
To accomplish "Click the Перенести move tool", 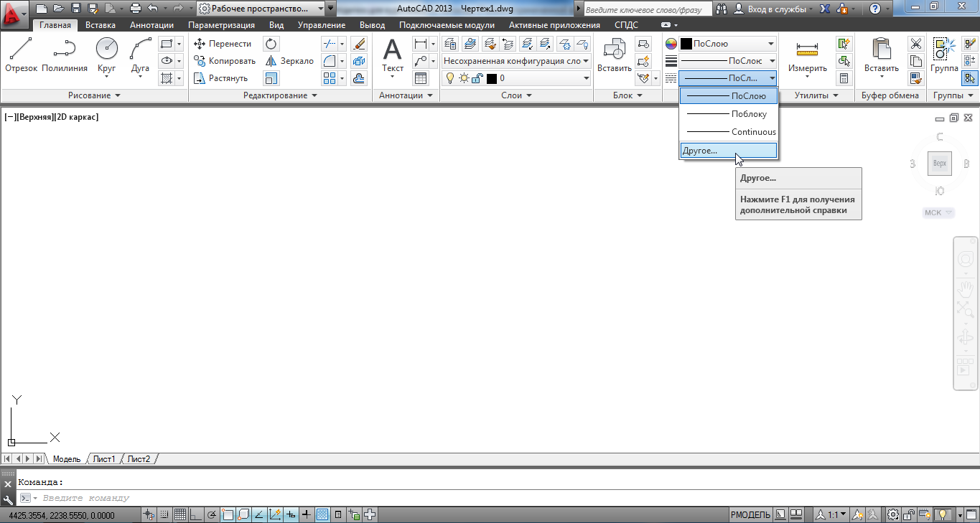I will [223, 44].
